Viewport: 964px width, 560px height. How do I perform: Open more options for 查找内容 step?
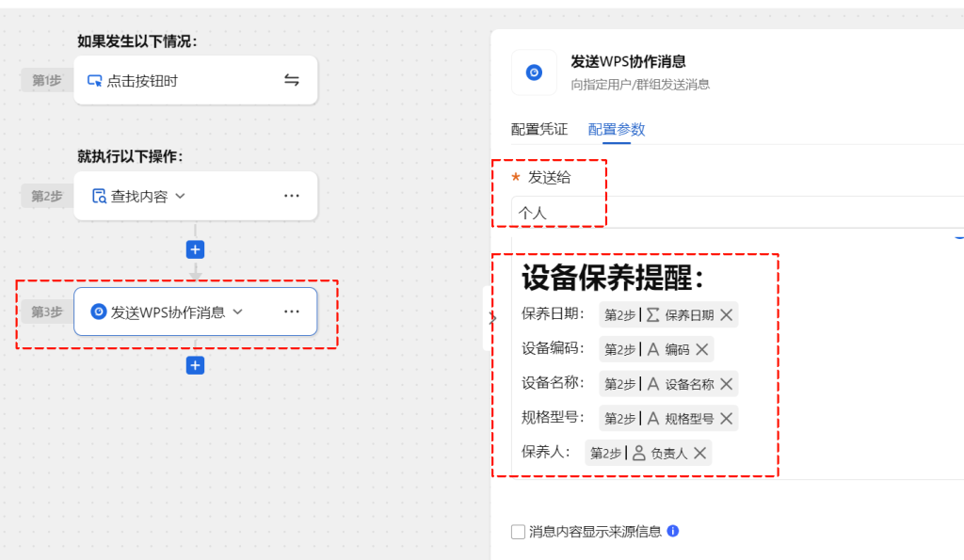(292, 196)
